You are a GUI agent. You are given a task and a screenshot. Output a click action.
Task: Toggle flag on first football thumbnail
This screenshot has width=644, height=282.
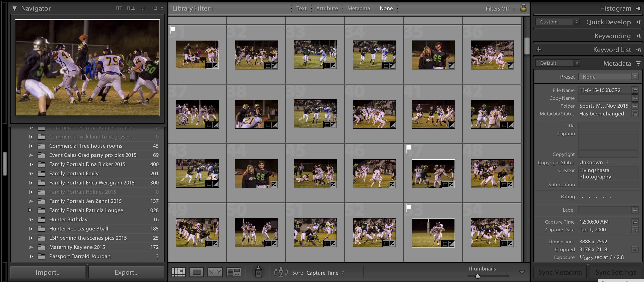[172, 29]
